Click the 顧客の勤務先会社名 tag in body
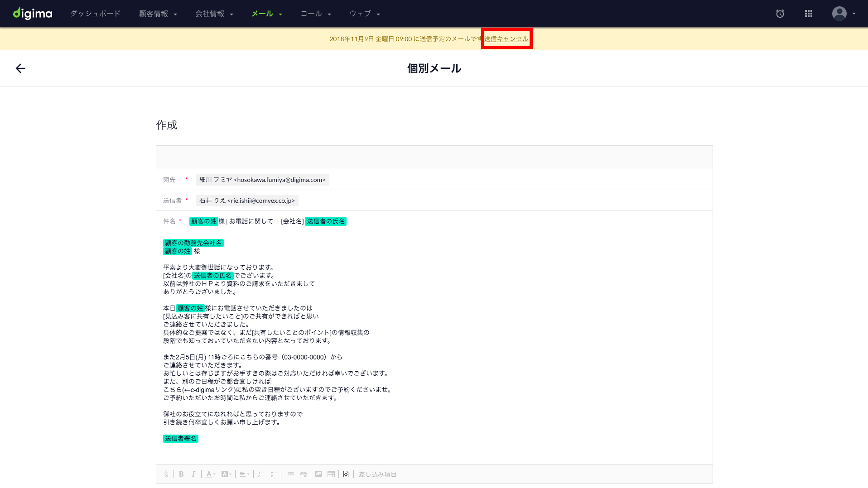This screenshot has height=488, width=868. pyautogui.click(x=193, y=243)
